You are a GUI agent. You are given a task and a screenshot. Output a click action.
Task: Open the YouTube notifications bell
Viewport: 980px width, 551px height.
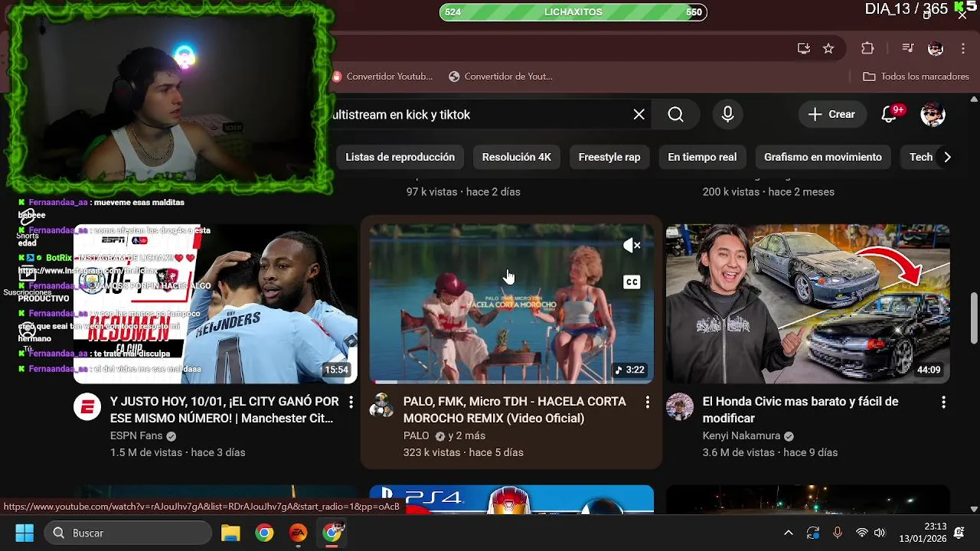click(890, 115)
